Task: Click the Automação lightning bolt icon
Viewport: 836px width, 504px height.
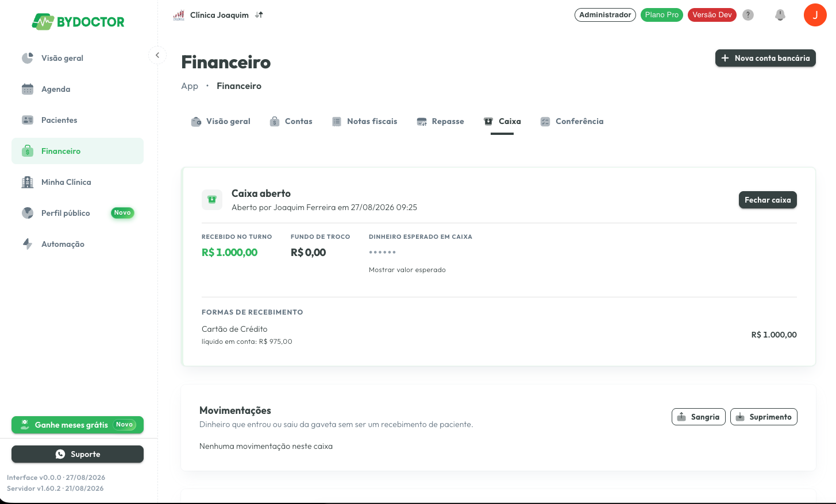Action: click(28, 244)
